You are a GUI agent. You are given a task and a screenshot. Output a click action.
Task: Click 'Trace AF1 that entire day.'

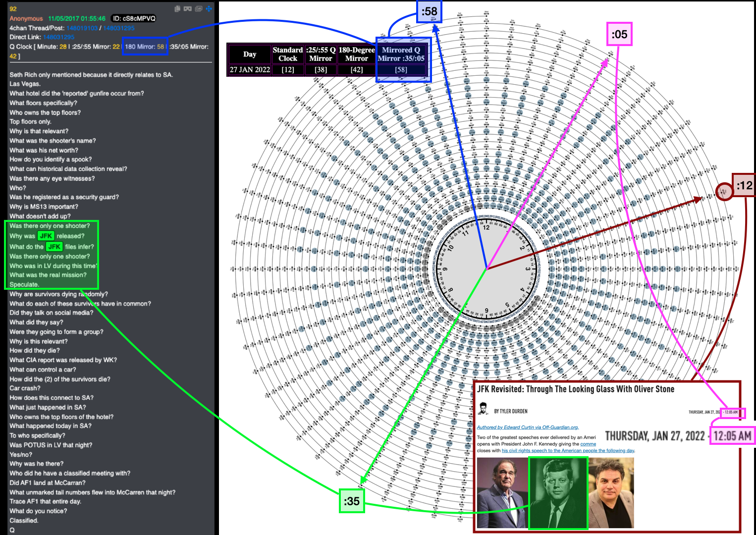(x=45, y=501)
